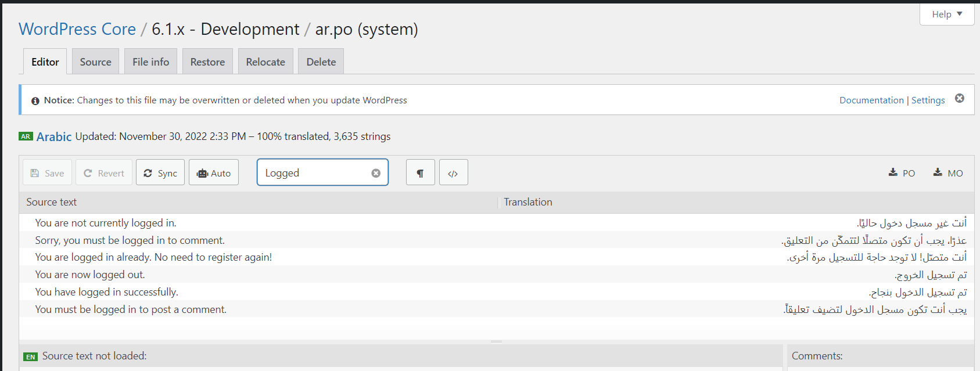Click the notice info icon

click(35, 101)
